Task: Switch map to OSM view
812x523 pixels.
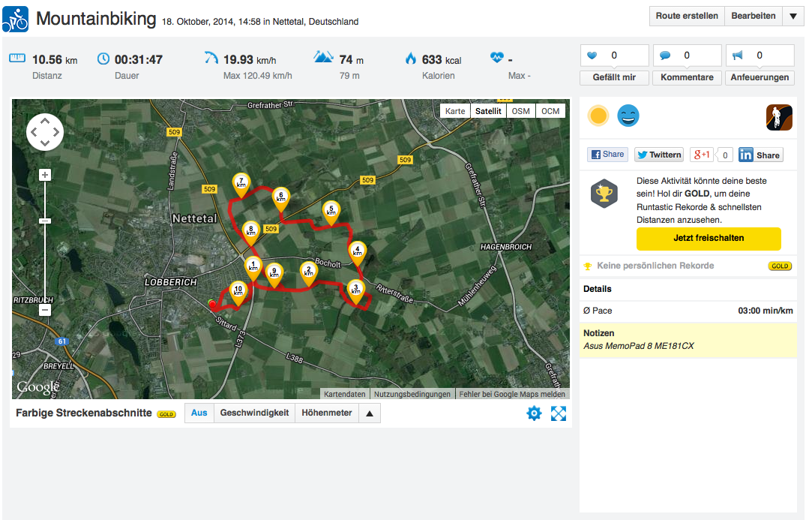Action: point(521,111)
